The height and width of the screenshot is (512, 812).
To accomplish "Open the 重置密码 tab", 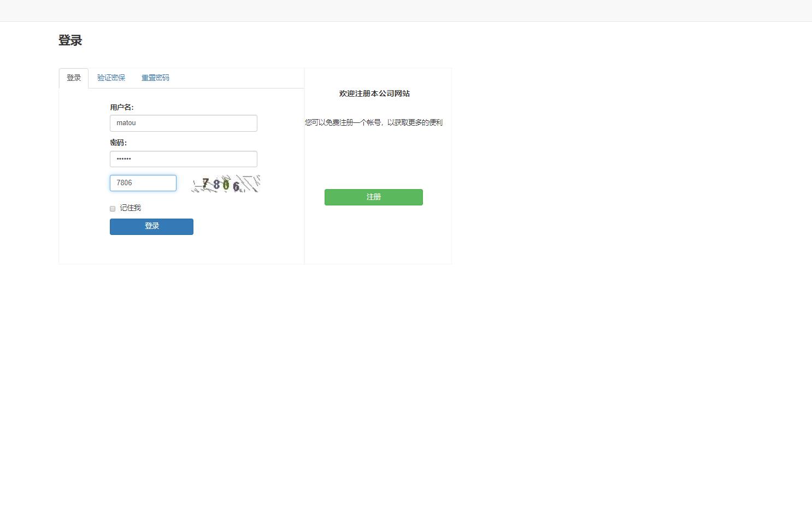I will tap(155, 78).
